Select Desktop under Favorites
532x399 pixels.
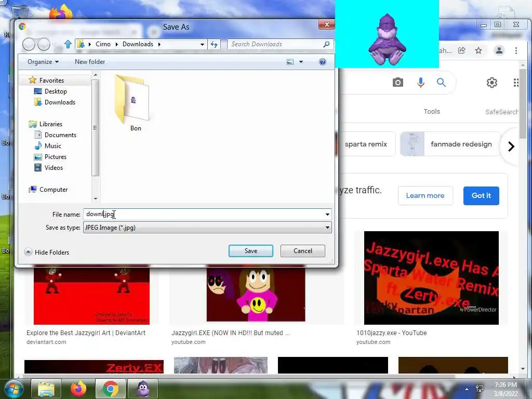point(56,91)
